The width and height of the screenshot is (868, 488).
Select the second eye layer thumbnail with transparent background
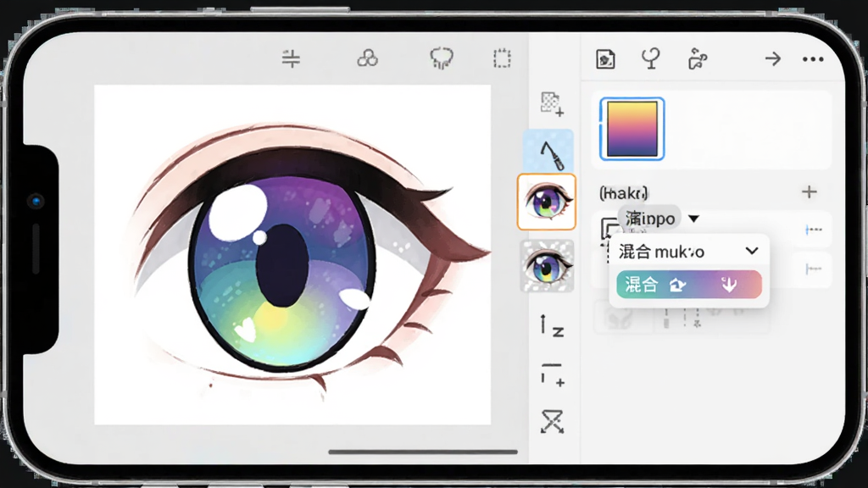547,266
